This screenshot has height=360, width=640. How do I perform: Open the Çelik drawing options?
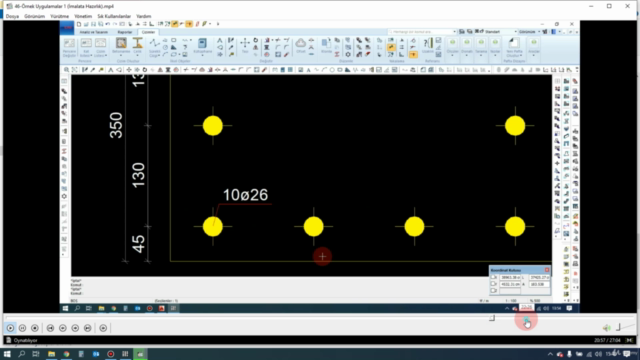[x=138, y=47]
